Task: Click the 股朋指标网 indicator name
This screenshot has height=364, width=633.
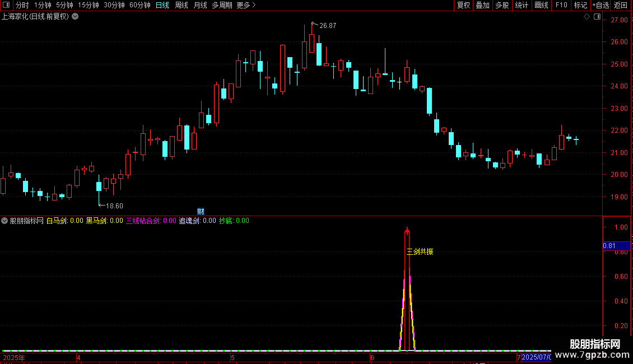Action: tap(27, 221)
